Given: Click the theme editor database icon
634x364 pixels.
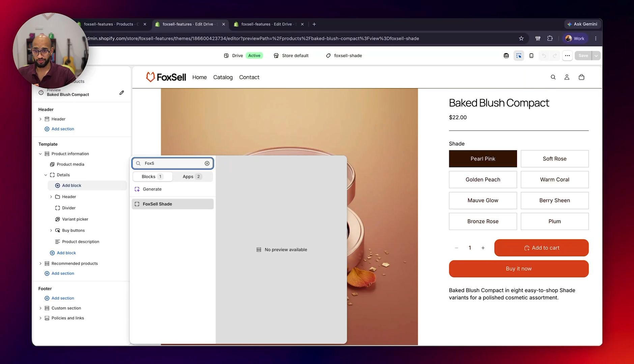Looking at the screenshot, I should tap(506, 56).
